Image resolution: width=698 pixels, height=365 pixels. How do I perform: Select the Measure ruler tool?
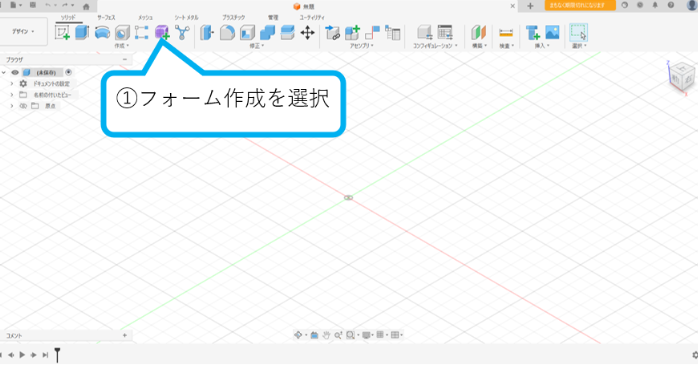[506, 33]
